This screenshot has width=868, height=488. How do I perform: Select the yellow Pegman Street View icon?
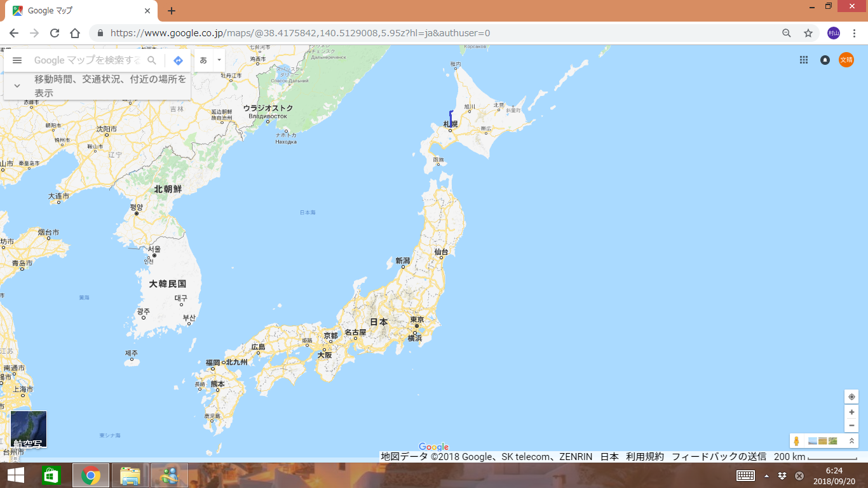click(797, 441)
